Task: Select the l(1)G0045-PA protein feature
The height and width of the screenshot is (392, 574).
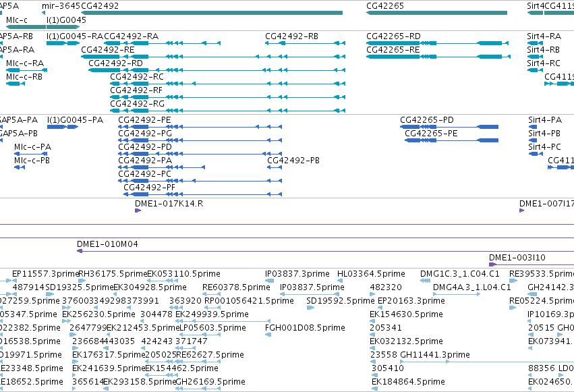Action: click(x=63, y=127)
